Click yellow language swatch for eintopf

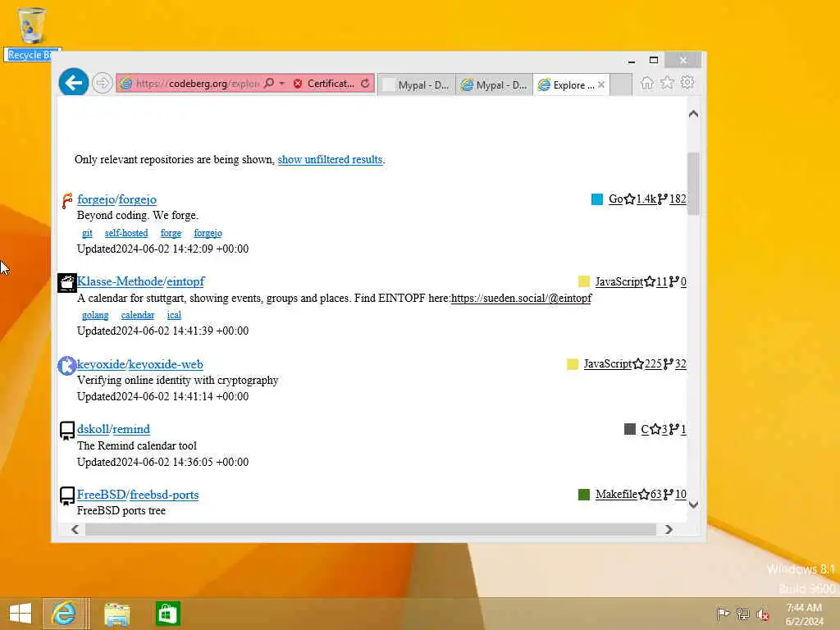(584, 282)
